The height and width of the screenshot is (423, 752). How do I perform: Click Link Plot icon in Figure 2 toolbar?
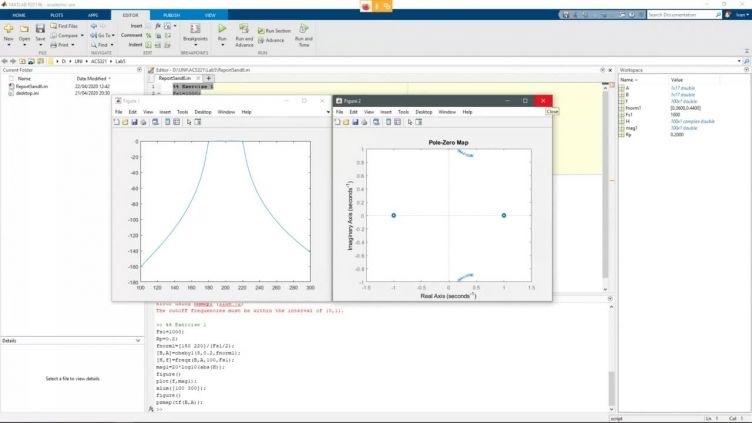coord(376,122)
